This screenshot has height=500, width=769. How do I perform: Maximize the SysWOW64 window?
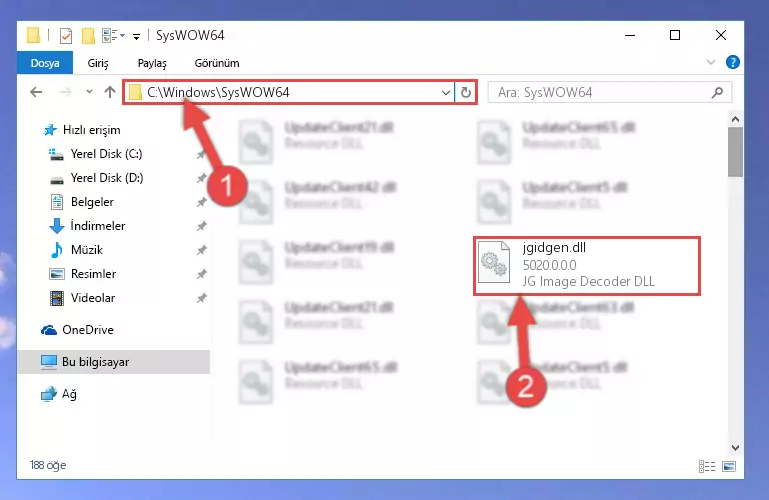(x=675, y=35)
